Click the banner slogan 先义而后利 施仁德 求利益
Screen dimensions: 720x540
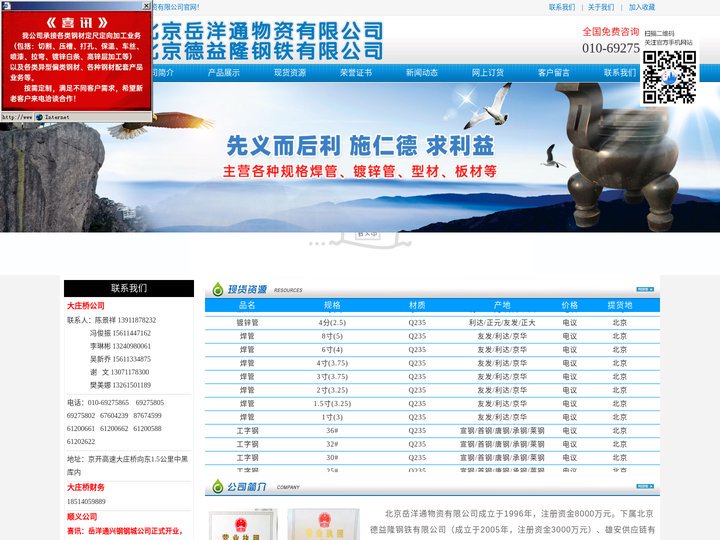360,146
